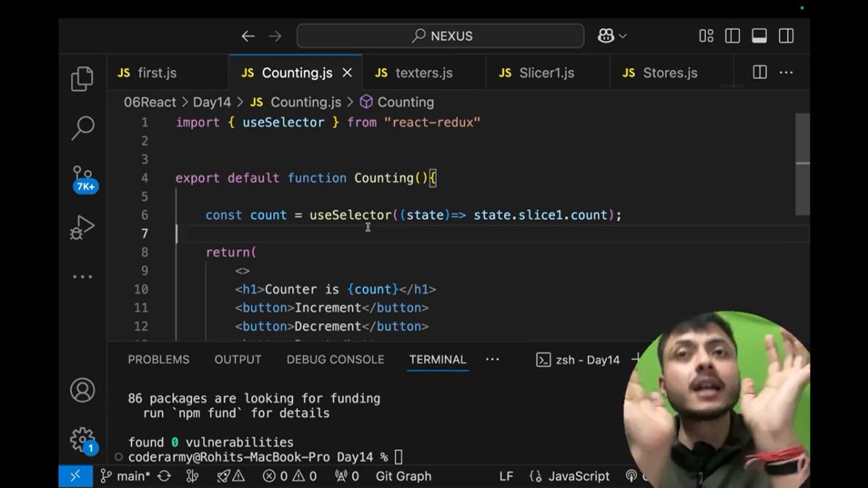Show more panel views ellipsis
Screen dimensions: 868x488
[x=493, y=359]
